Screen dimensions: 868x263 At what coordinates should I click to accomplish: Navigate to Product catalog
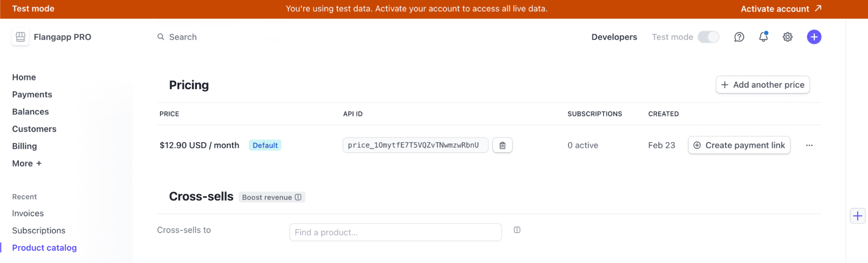[x=44, y=248]
